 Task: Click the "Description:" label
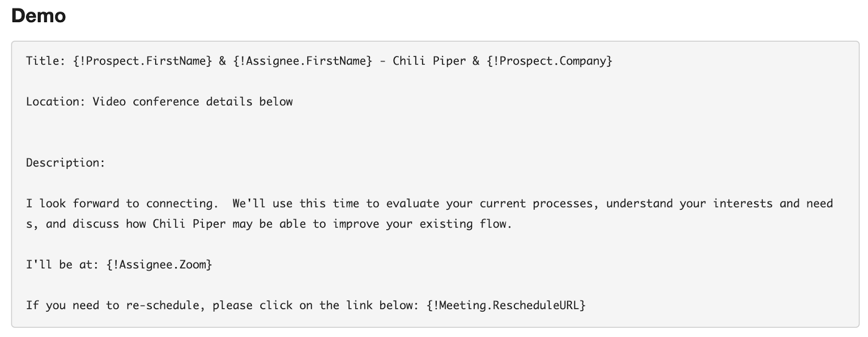point(66,163)
